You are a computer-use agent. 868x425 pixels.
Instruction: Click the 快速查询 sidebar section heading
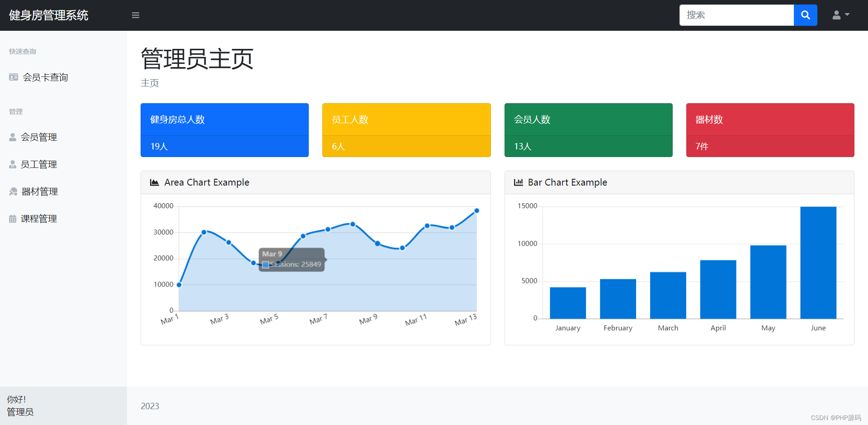coord(23,52)
